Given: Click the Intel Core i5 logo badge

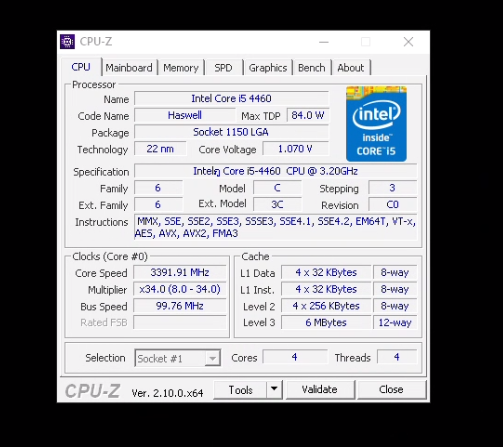Looking at the screenshot, I should tap(376, 124).
